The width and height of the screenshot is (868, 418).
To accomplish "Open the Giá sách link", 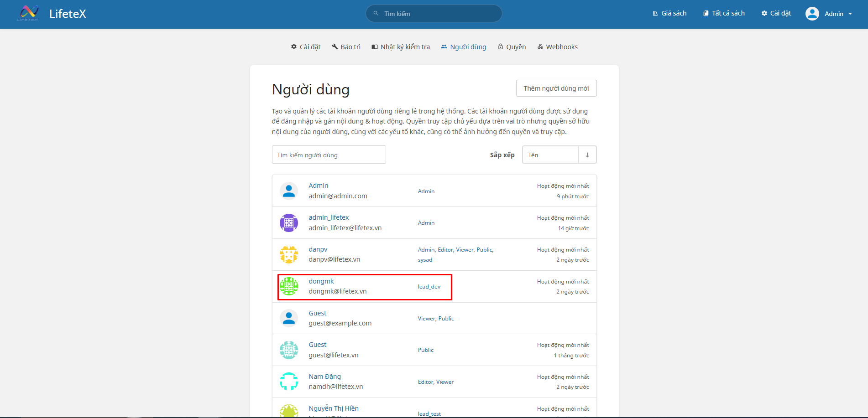I will (x=669, y=14).
